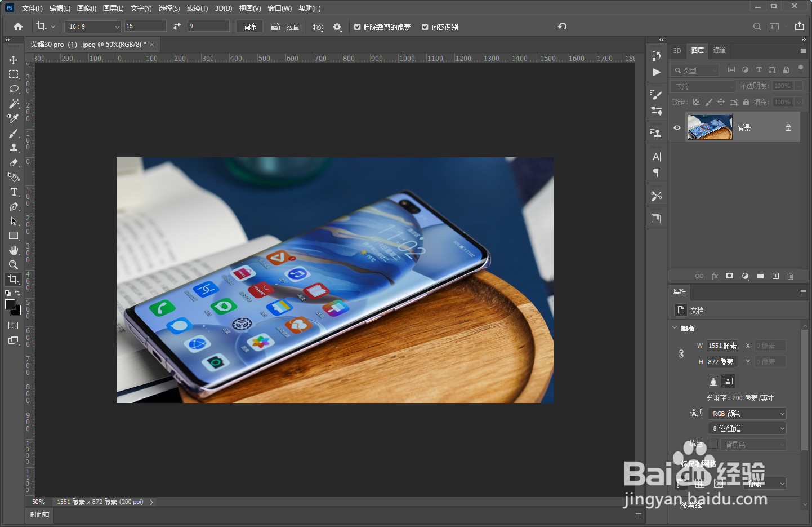Collapse the 画布 section
Image resolution: width=812 pixels, height=527 pixels.
click(675, 327)
